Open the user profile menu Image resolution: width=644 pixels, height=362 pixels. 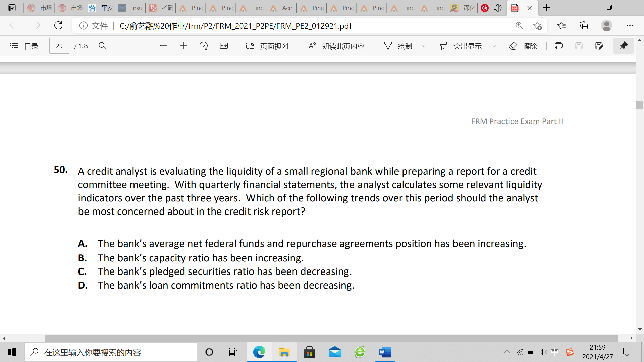pos(606,26)
